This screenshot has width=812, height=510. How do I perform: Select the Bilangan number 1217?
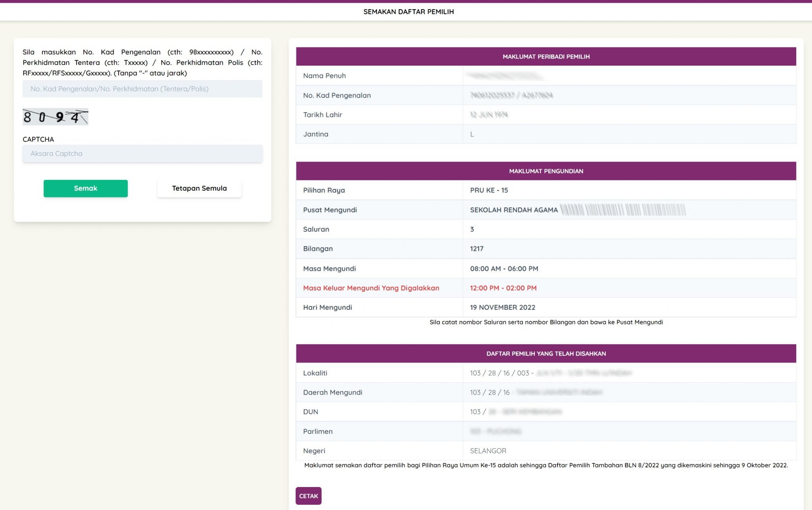476,248
